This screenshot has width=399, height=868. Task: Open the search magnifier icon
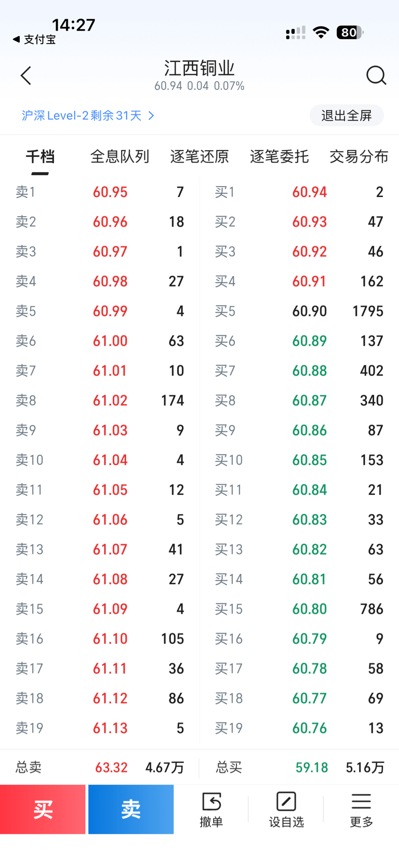pyautogui.click(x=376, y=75)
